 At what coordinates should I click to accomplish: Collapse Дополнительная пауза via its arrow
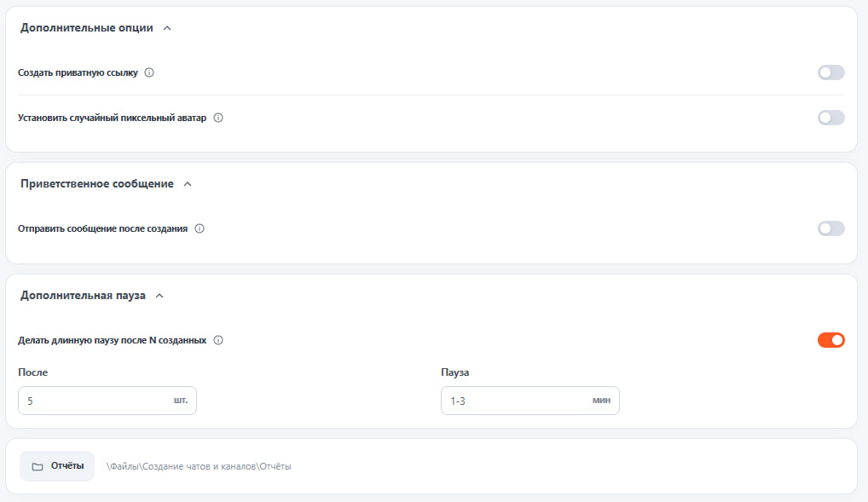tap(159, 296)
